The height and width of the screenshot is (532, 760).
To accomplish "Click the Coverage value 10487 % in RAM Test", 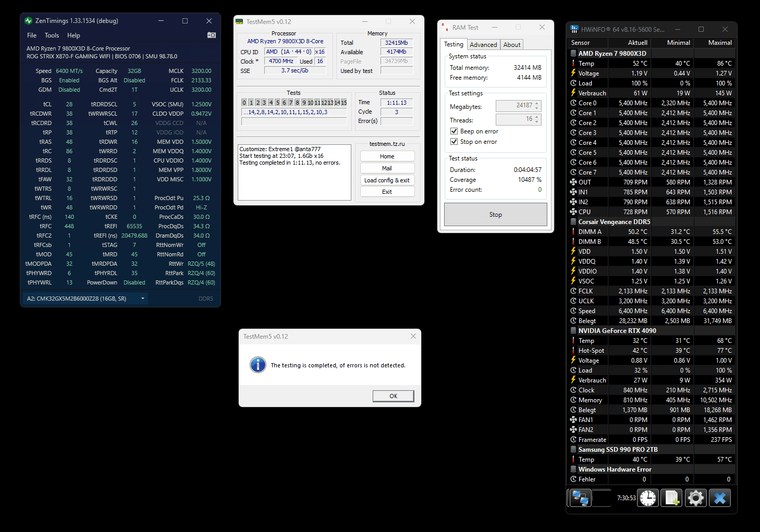I will pyautogui.click(x=530, y=180).
